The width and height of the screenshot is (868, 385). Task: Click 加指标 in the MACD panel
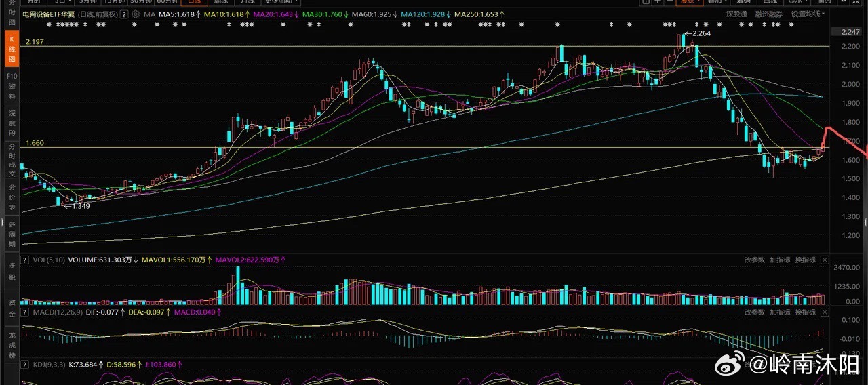pos(780,312)
